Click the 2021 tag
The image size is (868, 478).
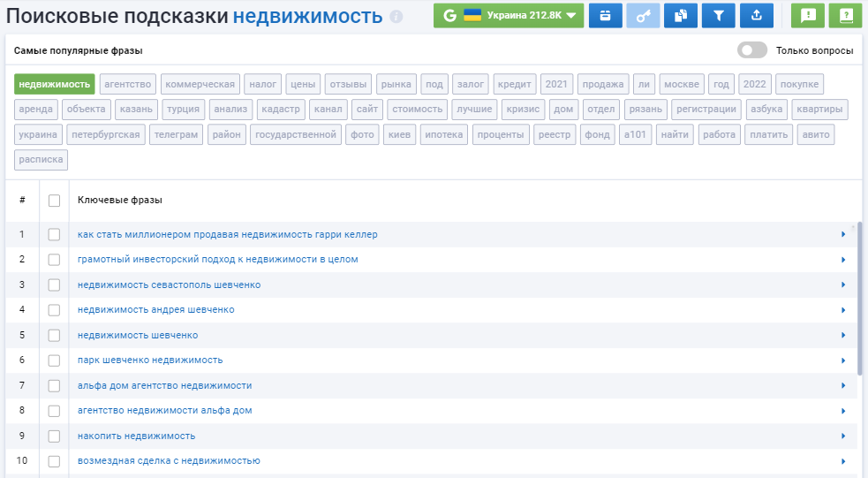(x=556, y=84)
